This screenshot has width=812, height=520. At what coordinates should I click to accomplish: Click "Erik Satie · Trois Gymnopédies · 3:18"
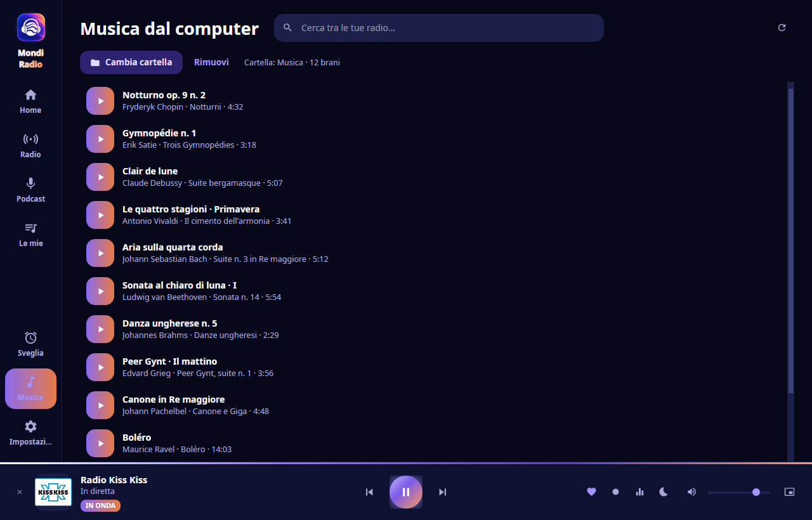tap(189, 145)
